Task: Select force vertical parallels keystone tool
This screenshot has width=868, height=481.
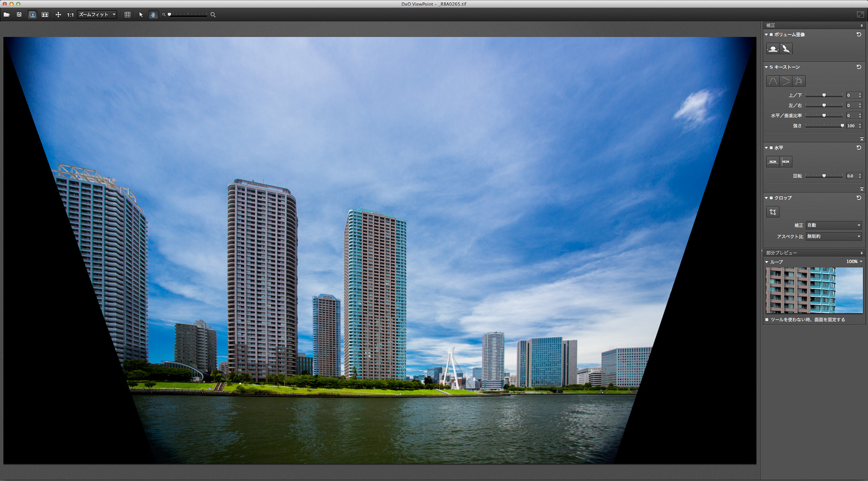Action: [x=773, y=81]
